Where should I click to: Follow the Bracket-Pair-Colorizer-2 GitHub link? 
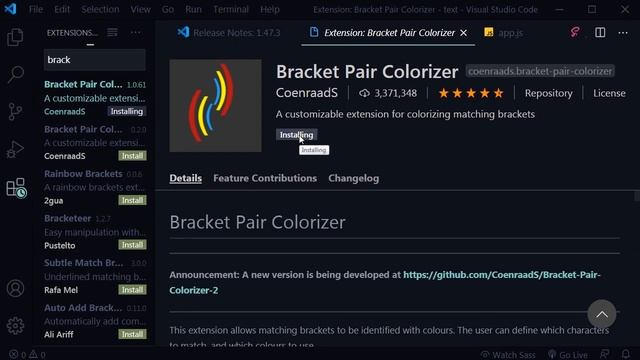(385, 282)
